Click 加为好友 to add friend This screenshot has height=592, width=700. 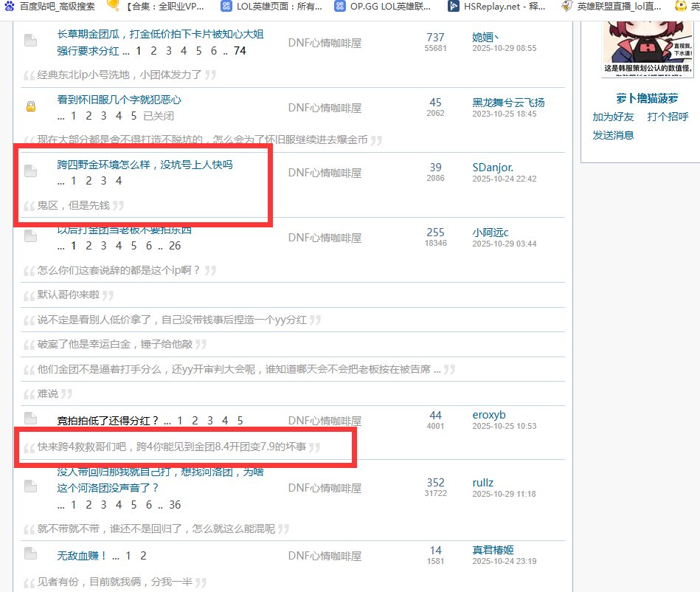pyautogui.click(x=613, y=117)
